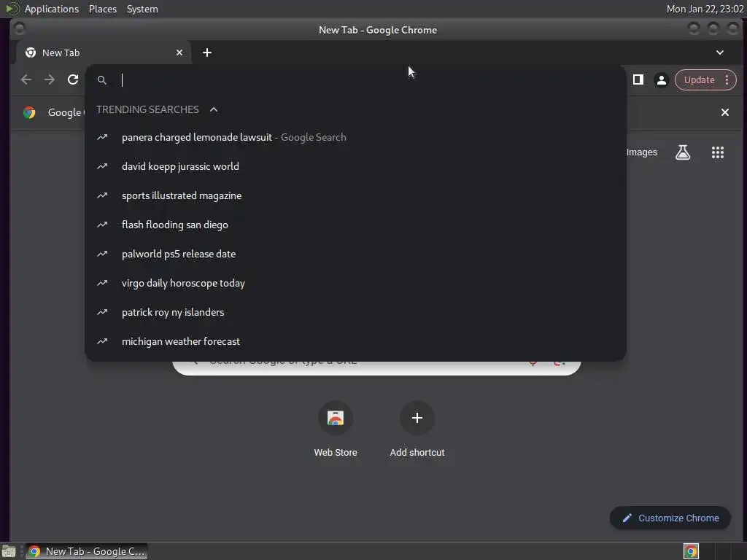This screenshot has width=747, height=560.
Task: Click trending icon beside michigan weather suggestion
Action: click(102, 341)
